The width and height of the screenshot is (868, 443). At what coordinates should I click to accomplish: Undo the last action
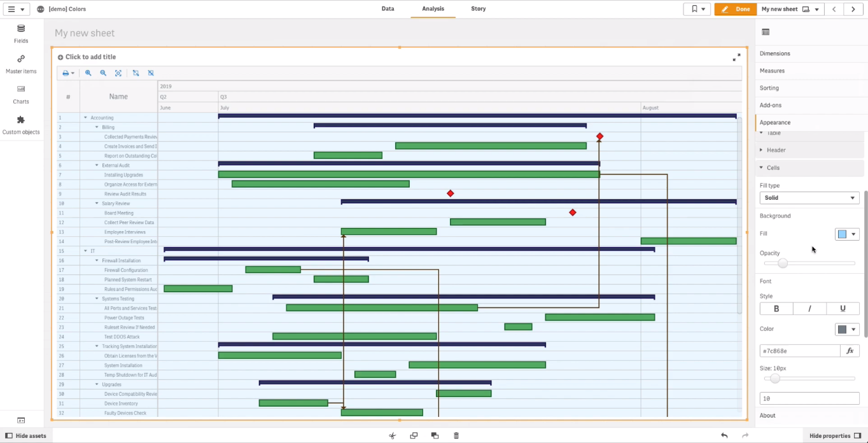[724, 436]
